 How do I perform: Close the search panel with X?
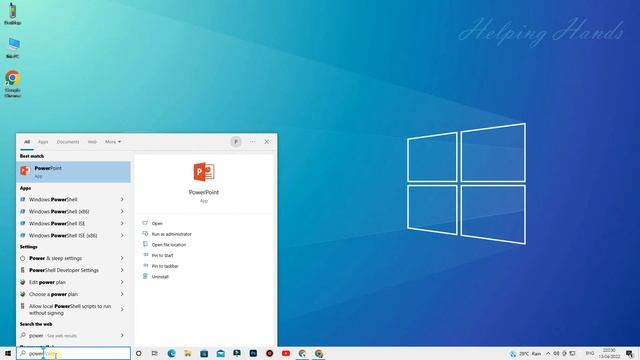(x=267, y=142)
